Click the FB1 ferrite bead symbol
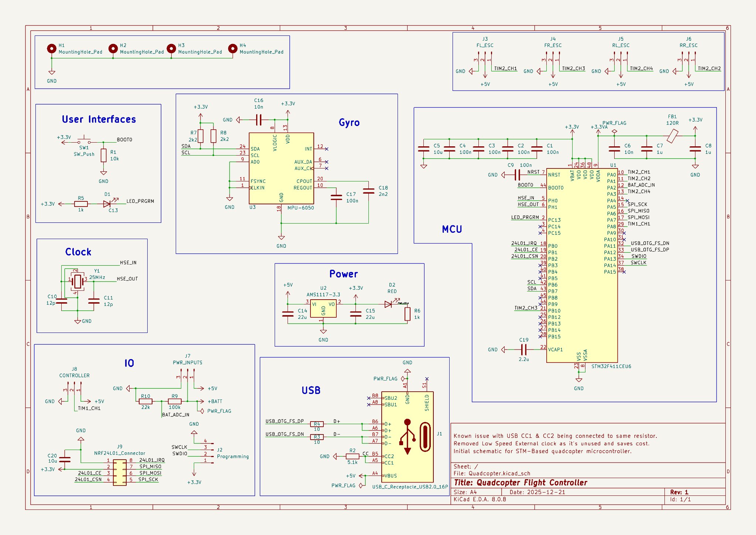The image size is (756, 535). coord(673,136)
